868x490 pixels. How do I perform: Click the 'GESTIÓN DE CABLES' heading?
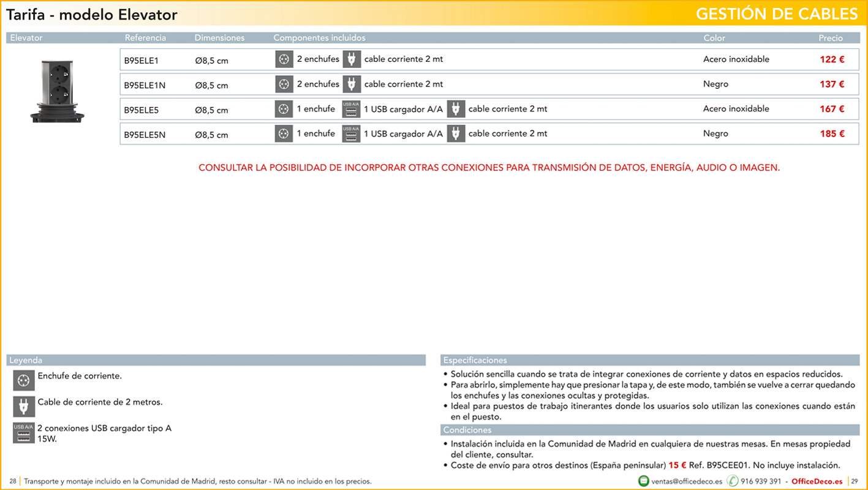coord(777,13)
